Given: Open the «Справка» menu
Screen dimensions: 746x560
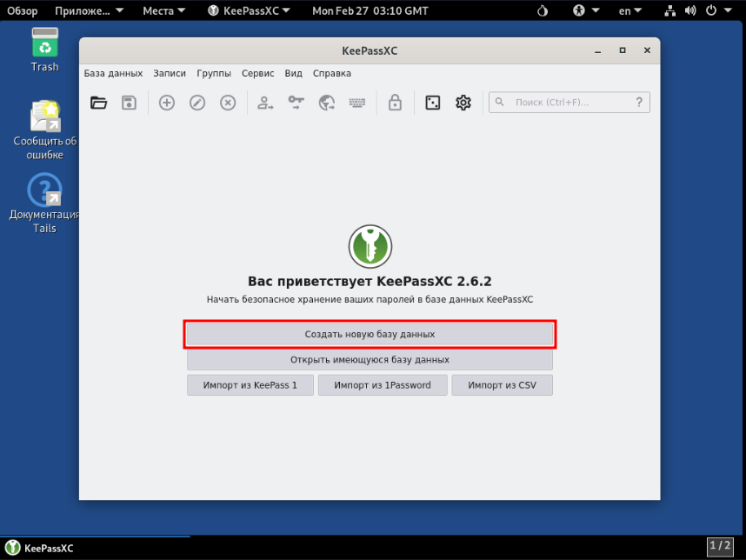Looking at the screenshot, I should (331, 74).
